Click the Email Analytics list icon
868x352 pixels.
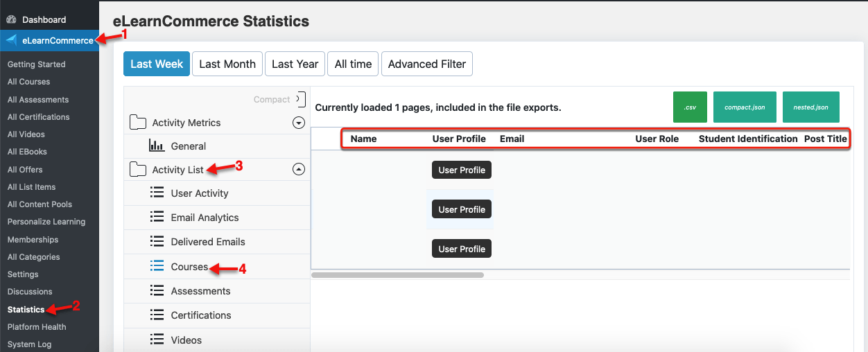click(157, 218)
